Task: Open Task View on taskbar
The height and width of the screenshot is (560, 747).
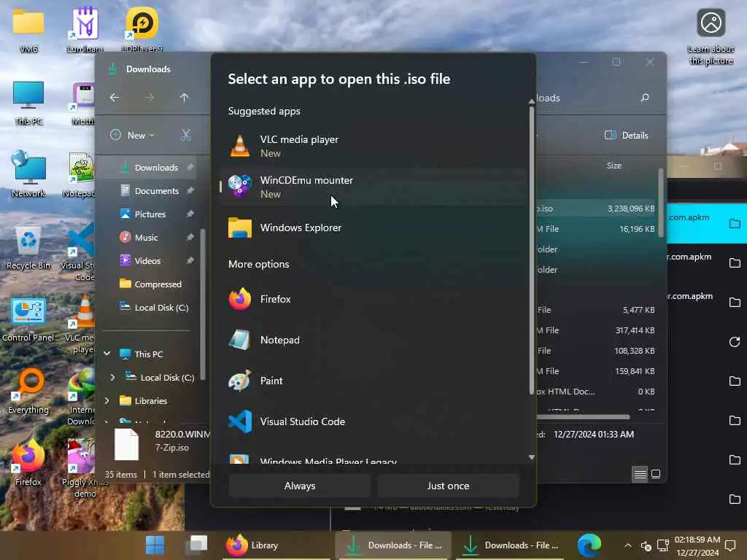Action: pyautogui.click(x=197, y=545)
